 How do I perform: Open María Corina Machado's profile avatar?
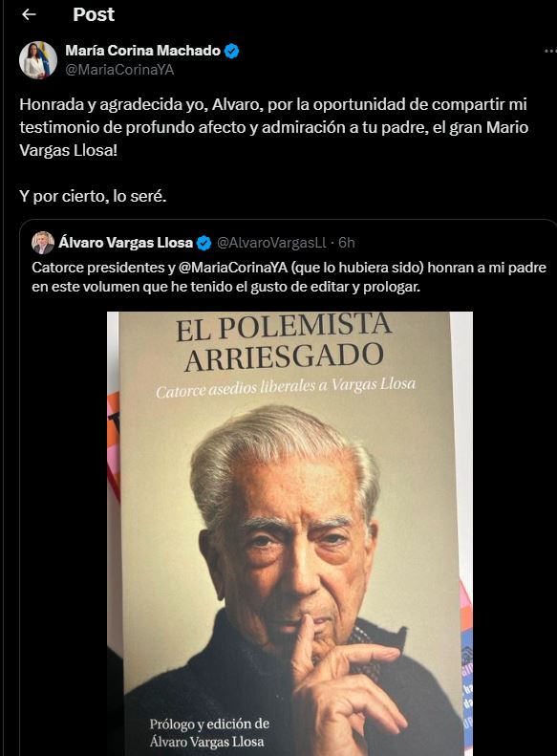[x=38, y=60]
